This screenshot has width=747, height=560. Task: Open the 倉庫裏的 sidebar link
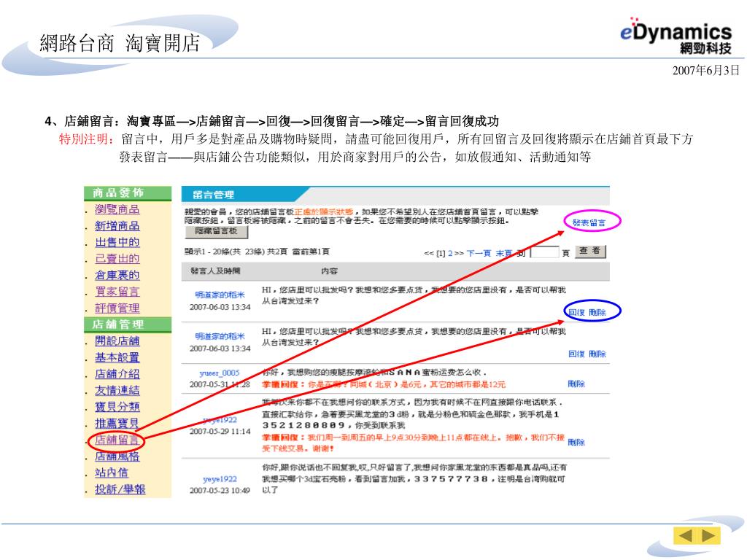pyautogui.click(x=117, y=275)
